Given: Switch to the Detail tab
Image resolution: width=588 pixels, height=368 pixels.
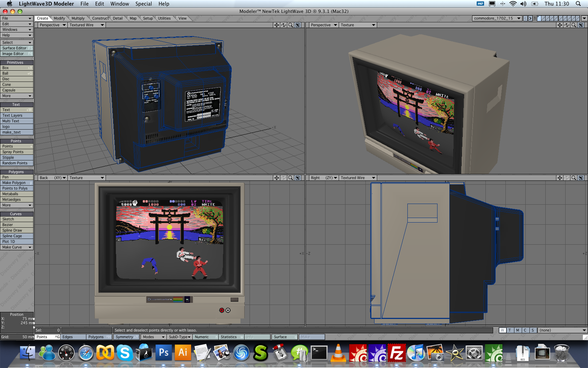Looking at the screenshot, I should (118, 19).
